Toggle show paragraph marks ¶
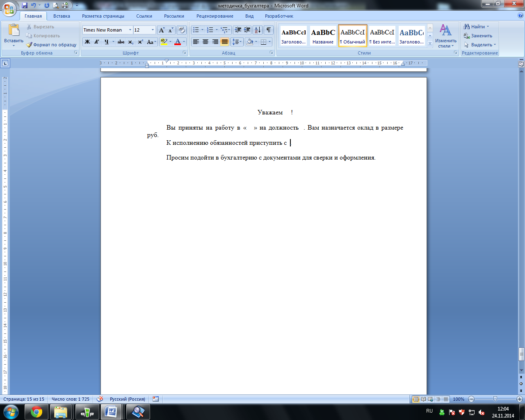Image resolution: width=525 pixels, height=420 pixels. (269, 30)
